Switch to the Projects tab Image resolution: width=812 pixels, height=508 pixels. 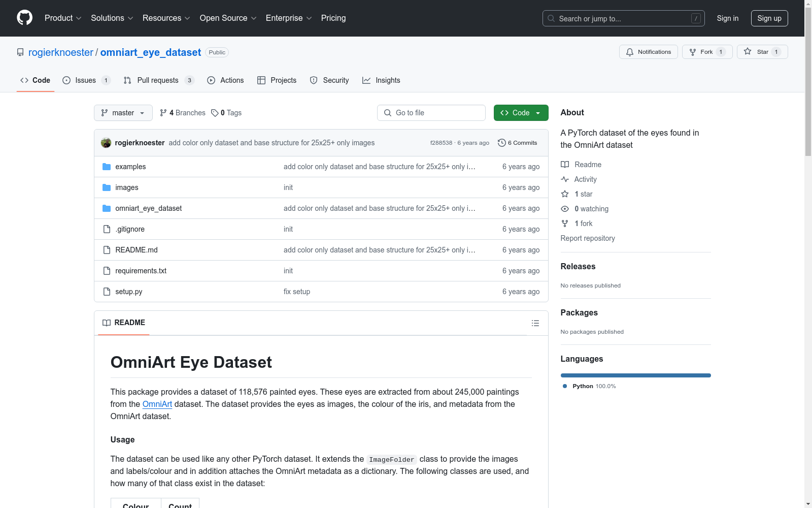pos(277,80)
